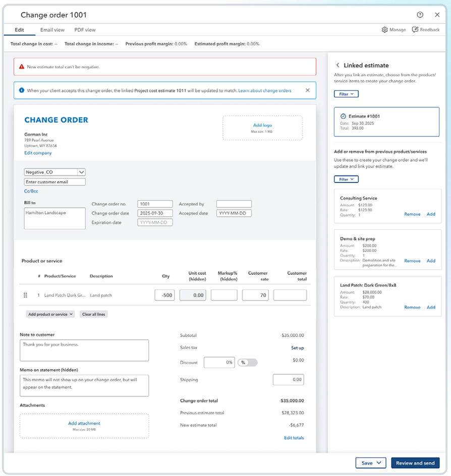Dismiss the blue info banner
This screenshot has width=451, height=476.
pos(308,90)
